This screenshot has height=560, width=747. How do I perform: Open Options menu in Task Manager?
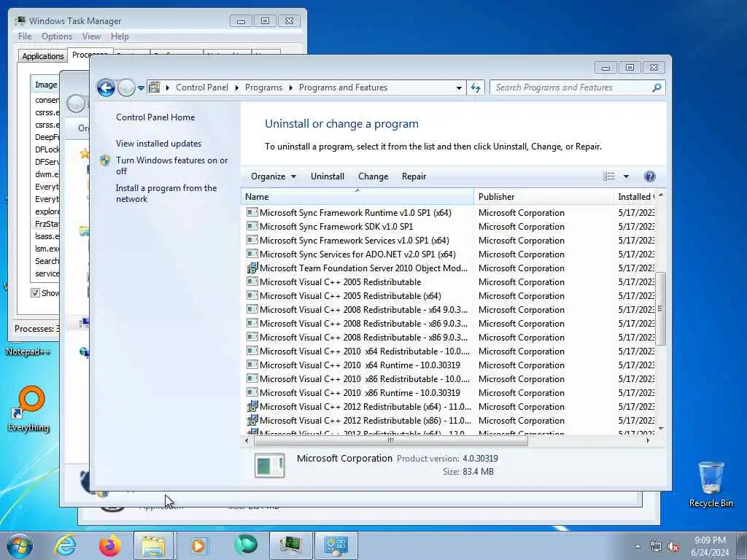tap(57, 36)
